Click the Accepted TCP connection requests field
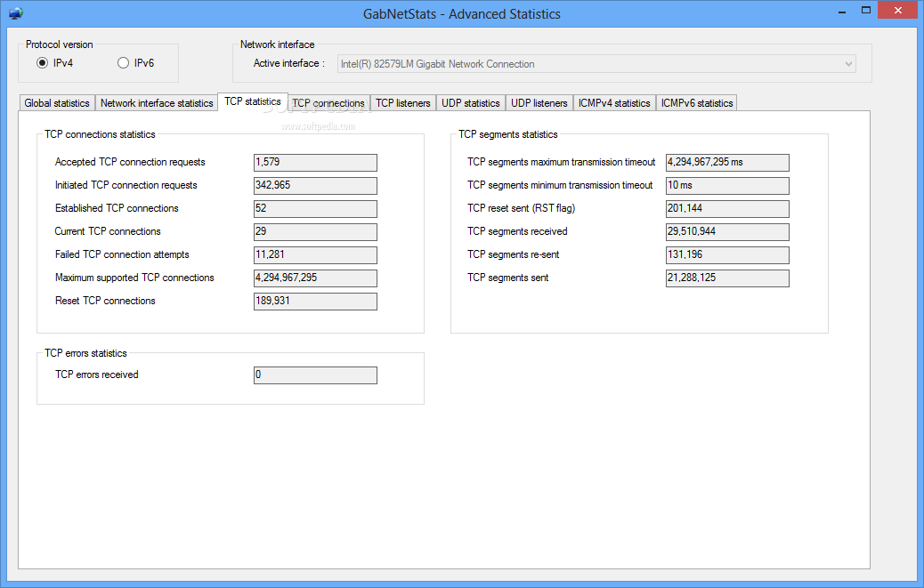 click(315, 163)
